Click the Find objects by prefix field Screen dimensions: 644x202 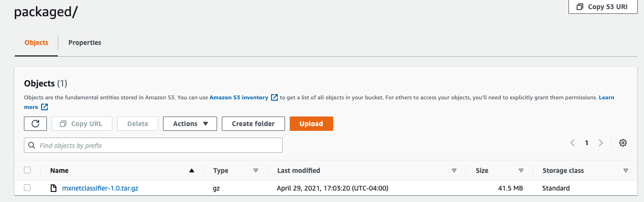pyautogui.click(x=153, y=145)
